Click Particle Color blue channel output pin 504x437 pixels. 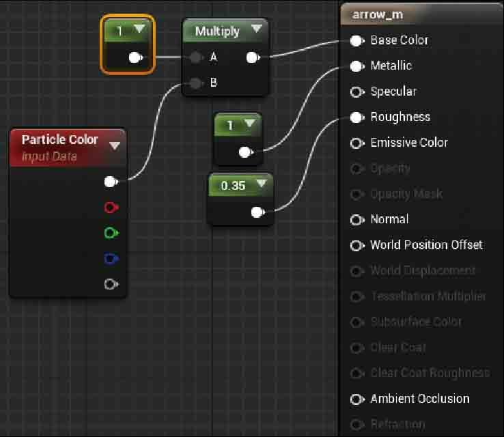(111, 259)
